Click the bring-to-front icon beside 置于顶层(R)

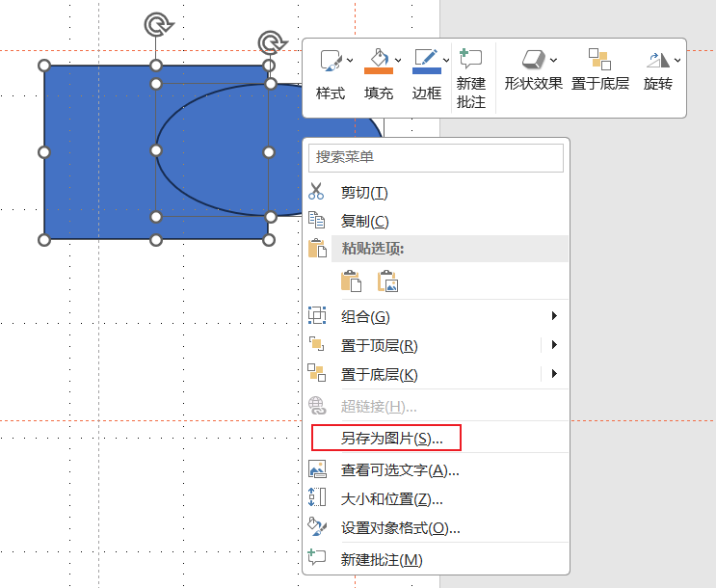pyautogui.click(x=316, y=344)
